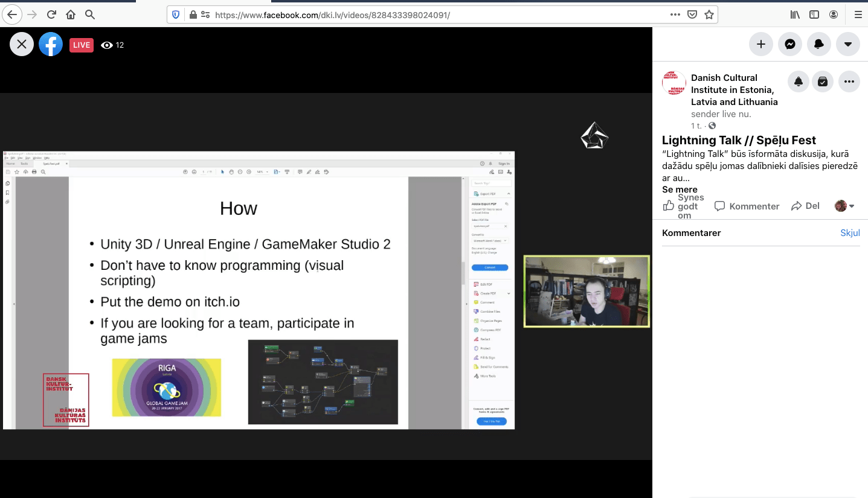Screen dimensions: 868x498
Task: Expand the profile picker next to Del
Action: [x=844, y=206]
